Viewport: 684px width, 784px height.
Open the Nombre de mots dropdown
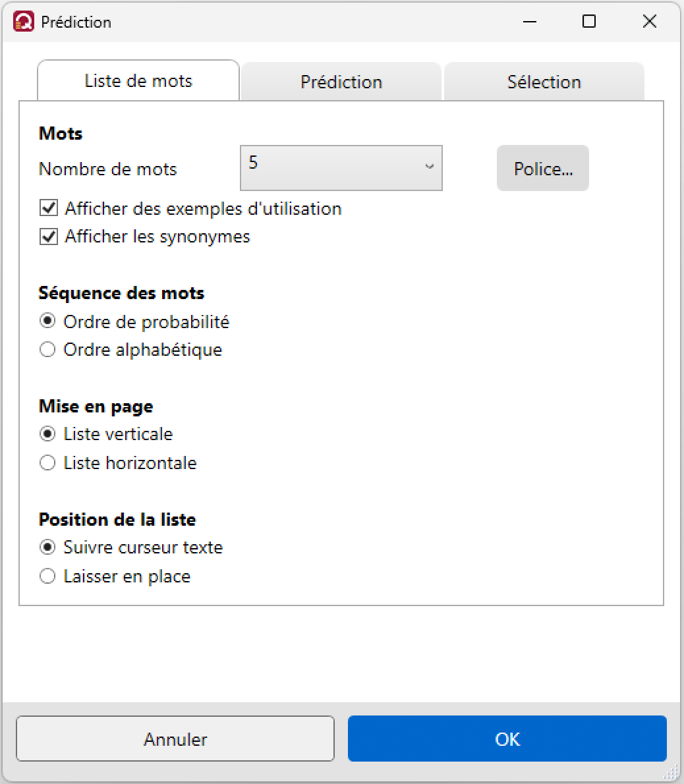[341, 168]
